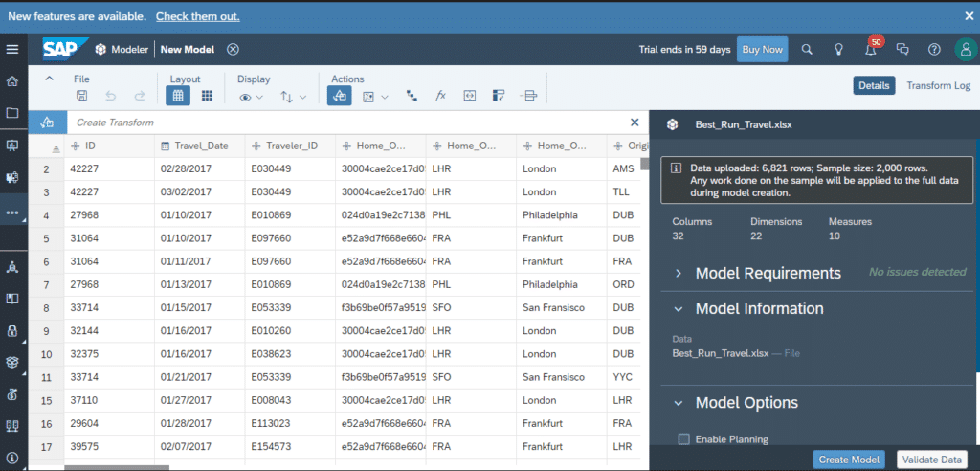Image resolution: width=980 pixels, height=471 pixels.
Task: Go to Home in the side navigation
Action: [x=11, y=81]
